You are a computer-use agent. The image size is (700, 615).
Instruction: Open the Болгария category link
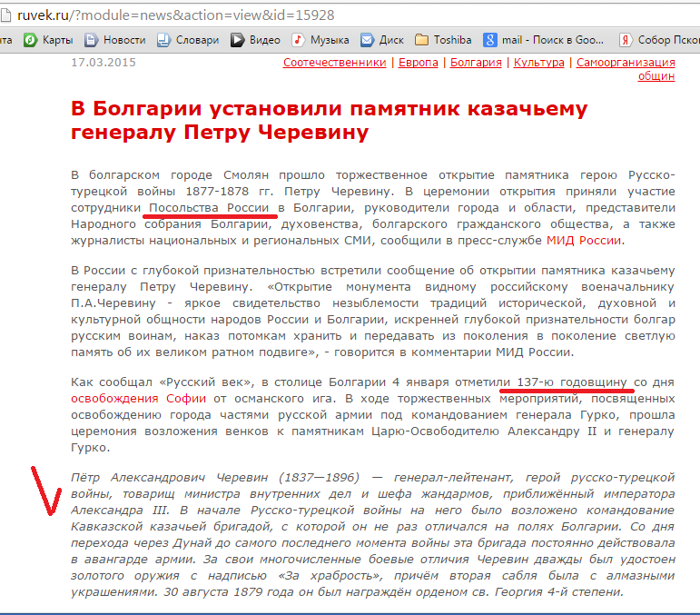[x=476, y=63]
